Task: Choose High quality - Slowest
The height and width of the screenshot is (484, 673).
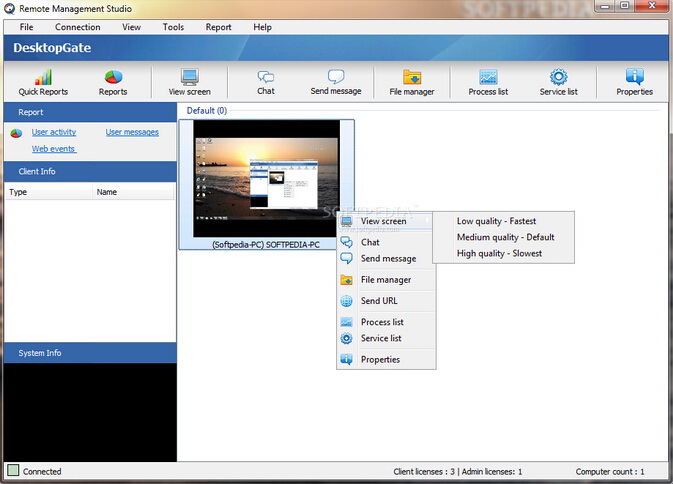Action: (503, 253)
